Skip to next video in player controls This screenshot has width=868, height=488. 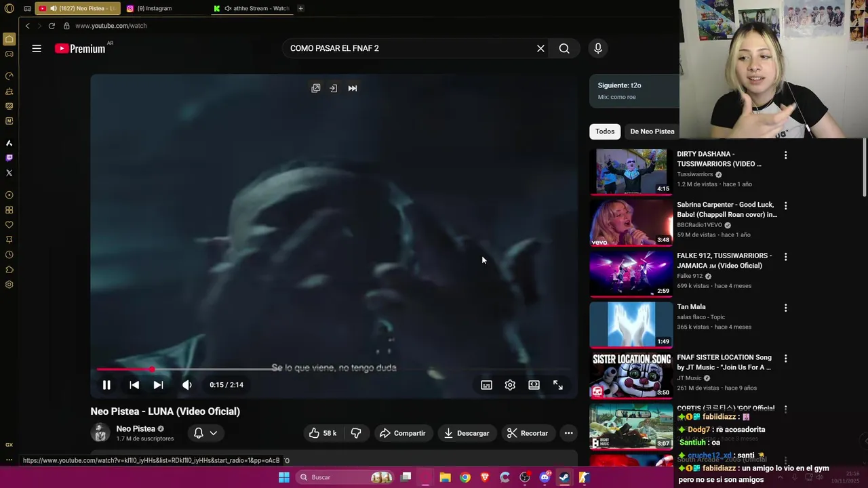pyautogui.click(x=158, y=385)
